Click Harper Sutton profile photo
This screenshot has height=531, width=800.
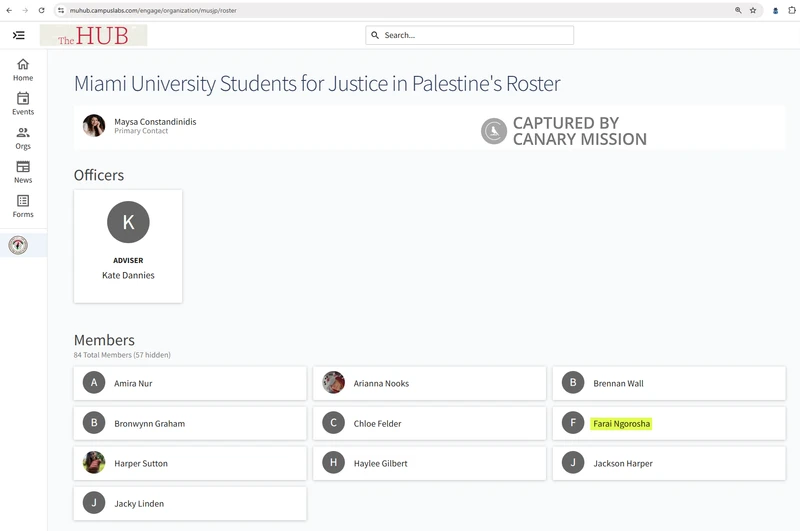point(94,463)
